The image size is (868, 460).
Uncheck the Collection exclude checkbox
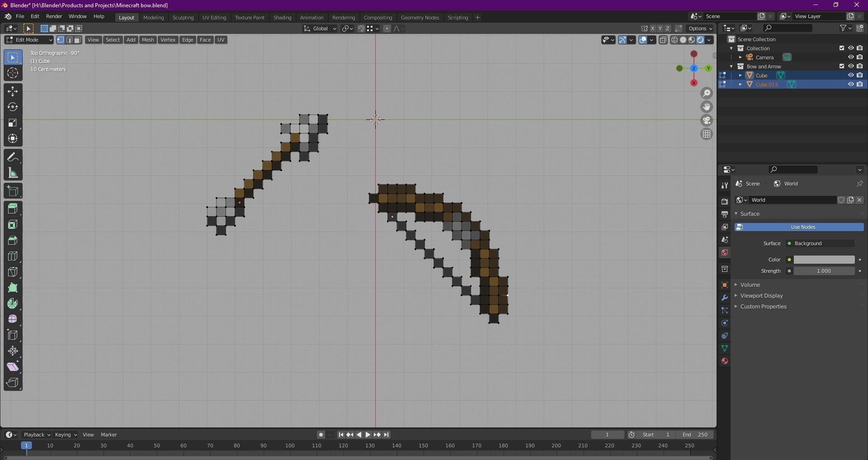pyautogui.click(x=841, y=48)
